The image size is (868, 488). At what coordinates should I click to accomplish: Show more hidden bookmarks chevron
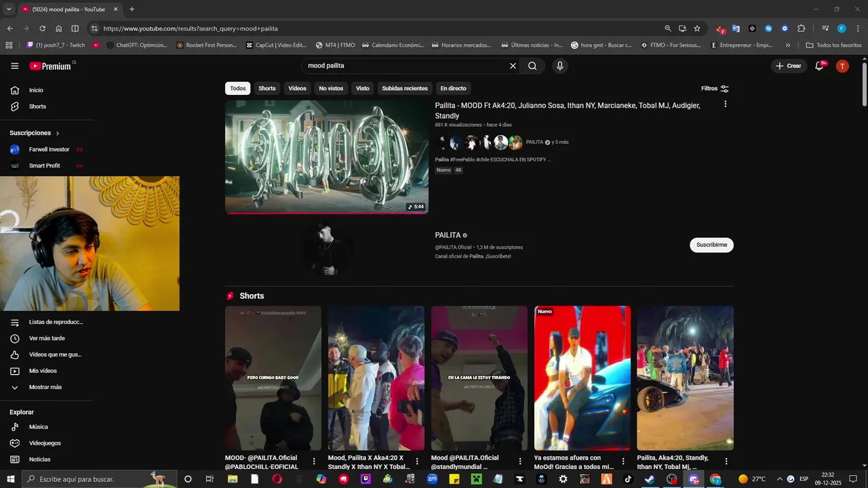pos(787,45)
